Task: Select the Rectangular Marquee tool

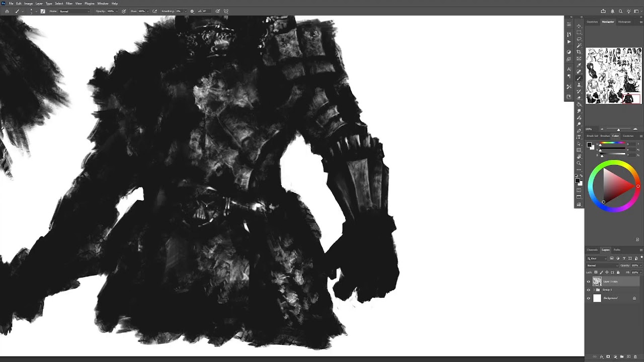Action: click(x=579, y=33)
